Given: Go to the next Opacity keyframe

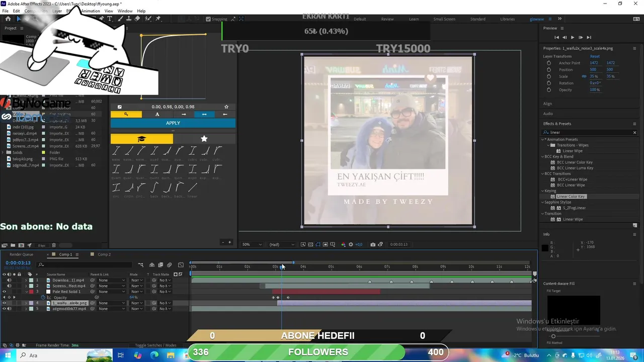Looking at the screenshot, I should click(x=14, y=297).
